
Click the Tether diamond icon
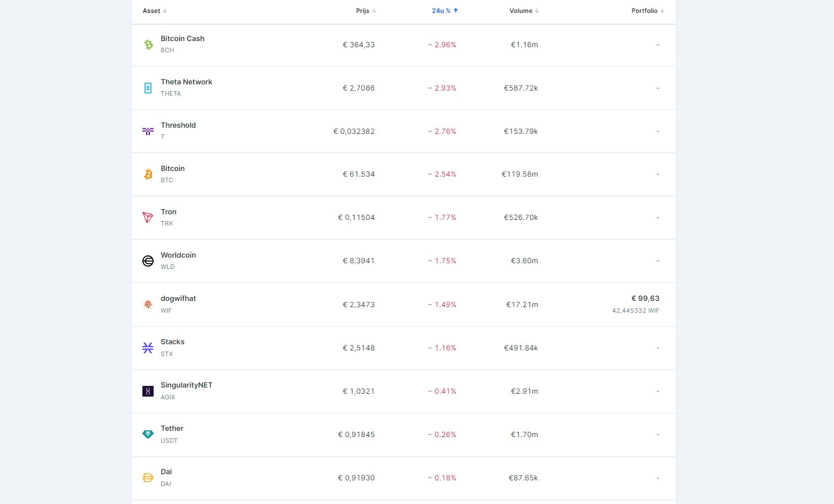tap(148, 434)
